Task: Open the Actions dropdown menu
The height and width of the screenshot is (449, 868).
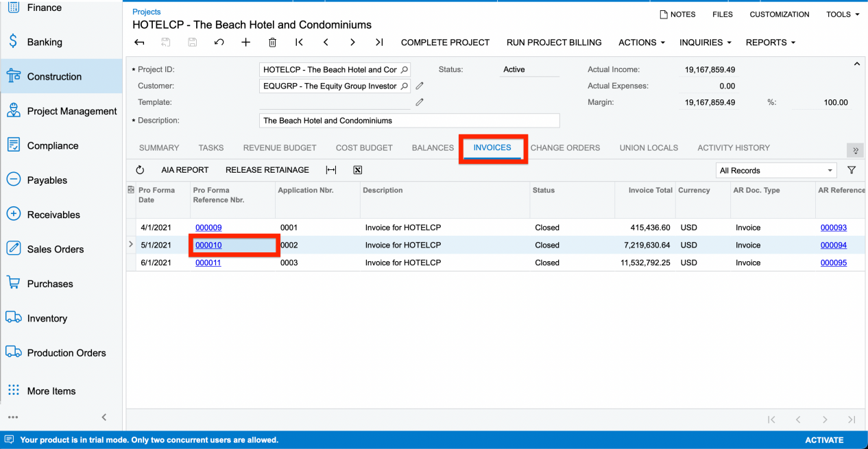Action: (x=640, y=42)
